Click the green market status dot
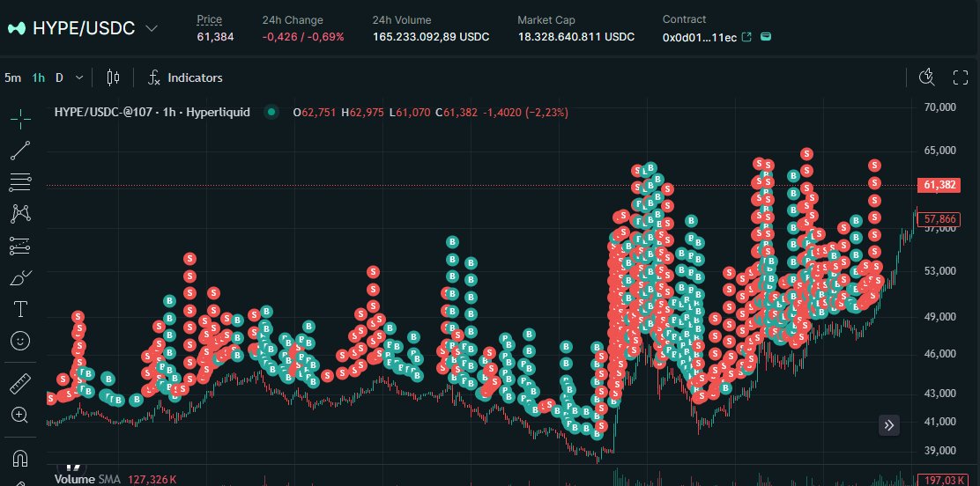980x486 pixels. [x=271, y=113]
